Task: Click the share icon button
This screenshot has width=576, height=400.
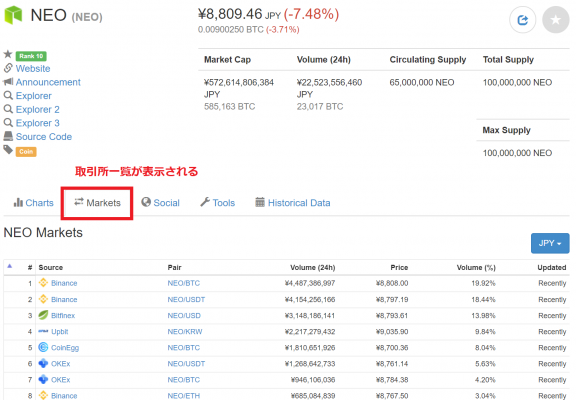Action: click(x=522, y=20)
